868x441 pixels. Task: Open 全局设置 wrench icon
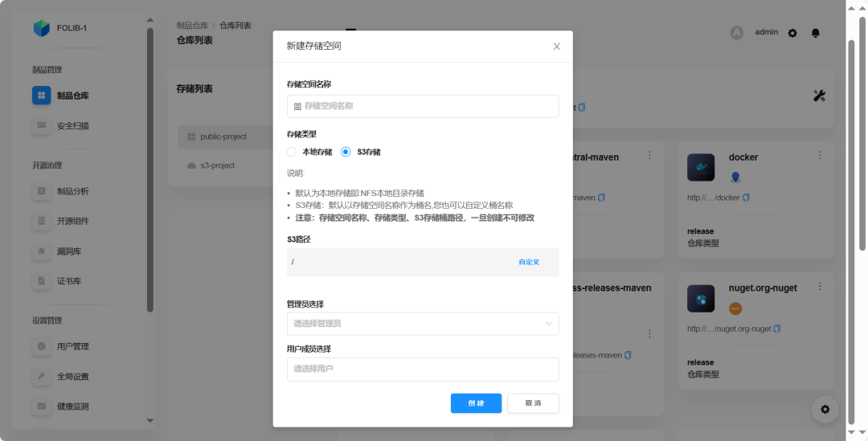point(42,376)
